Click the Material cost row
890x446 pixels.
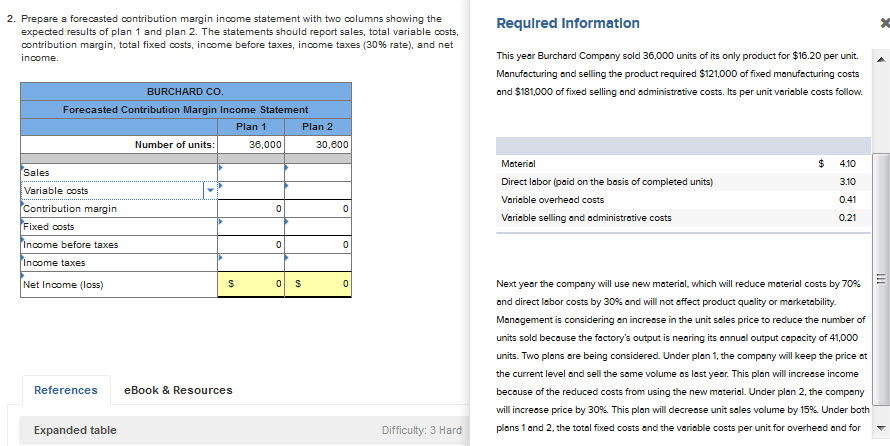683,163
